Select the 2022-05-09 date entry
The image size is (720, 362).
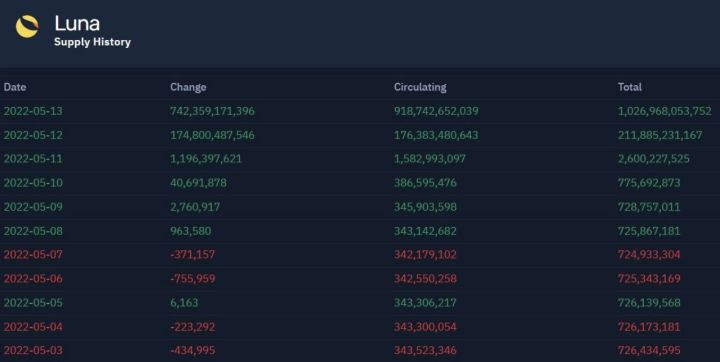33,207
